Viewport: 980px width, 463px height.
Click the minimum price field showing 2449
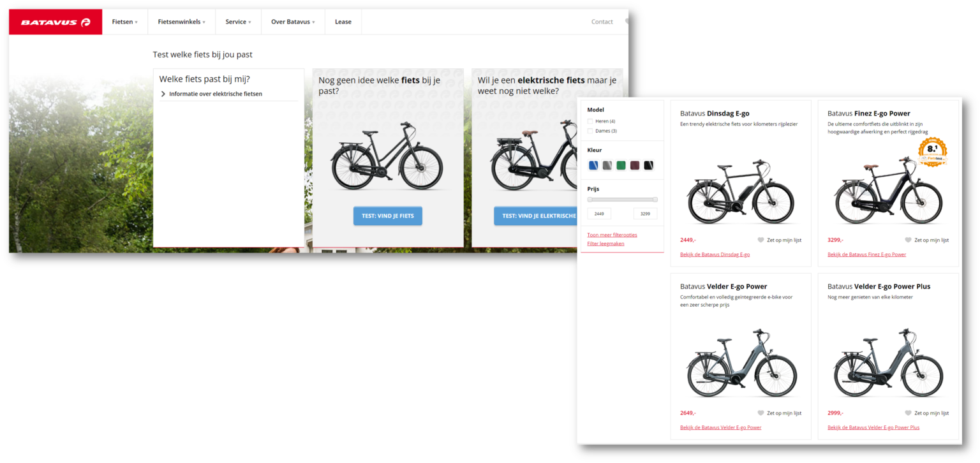[x=599, y=214]
